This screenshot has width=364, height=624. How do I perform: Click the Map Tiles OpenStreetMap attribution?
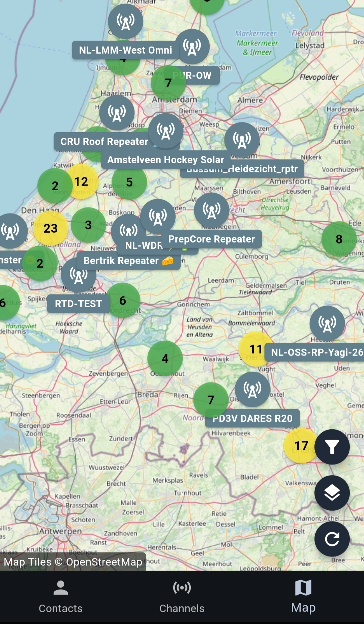[73, 562]
